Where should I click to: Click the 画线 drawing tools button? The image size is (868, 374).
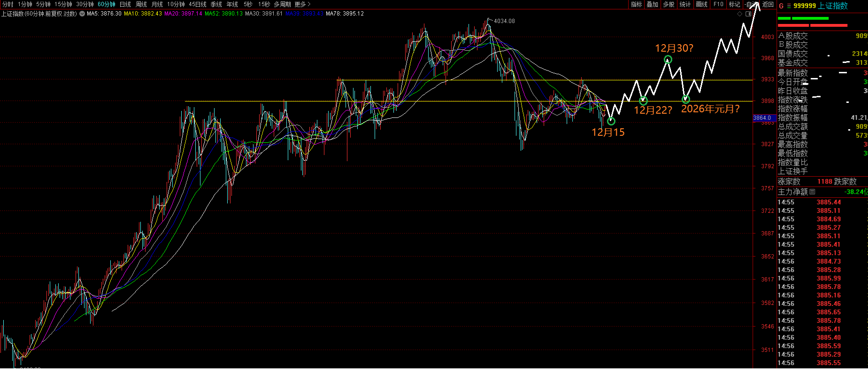click(701, 4)
